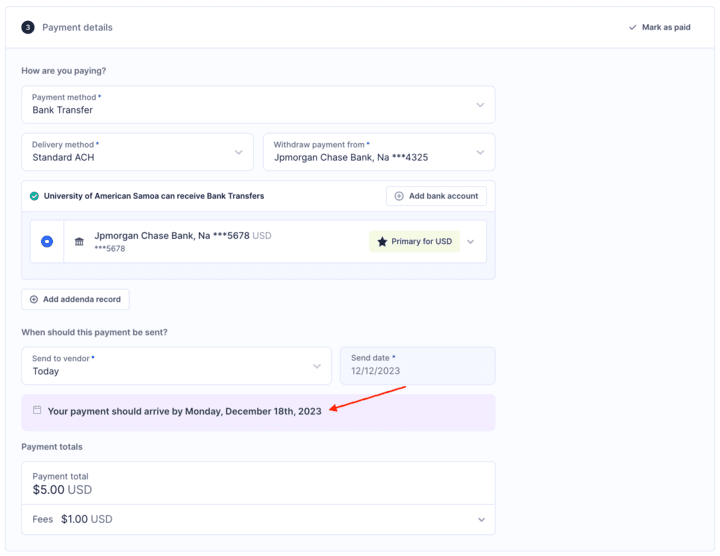Click the Add bank account button
The width and height of the screenshot is (720, 556).
click(x=436, y=196)
